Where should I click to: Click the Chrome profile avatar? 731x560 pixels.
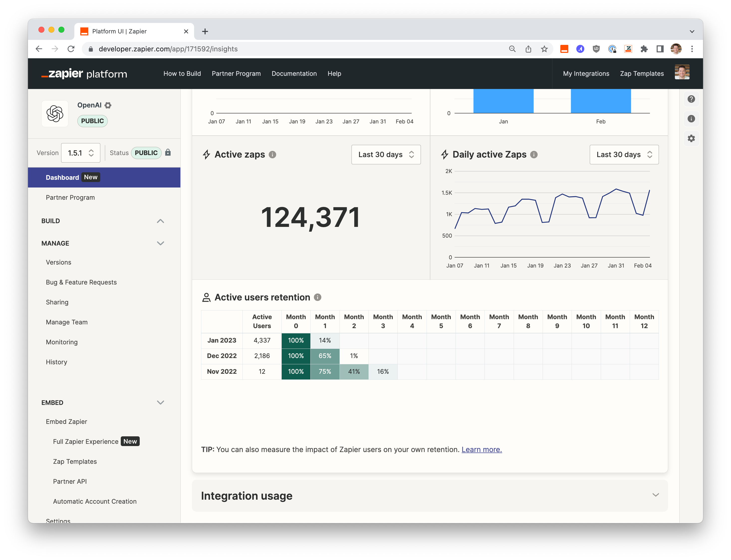click(676, 49)
